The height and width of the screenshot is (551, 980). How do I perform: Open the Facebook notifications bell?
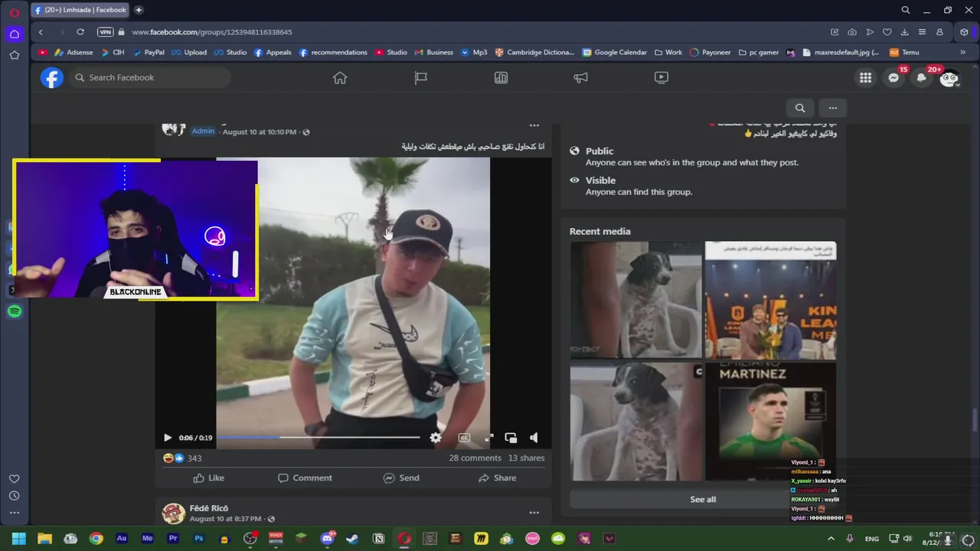pos(922,77)
